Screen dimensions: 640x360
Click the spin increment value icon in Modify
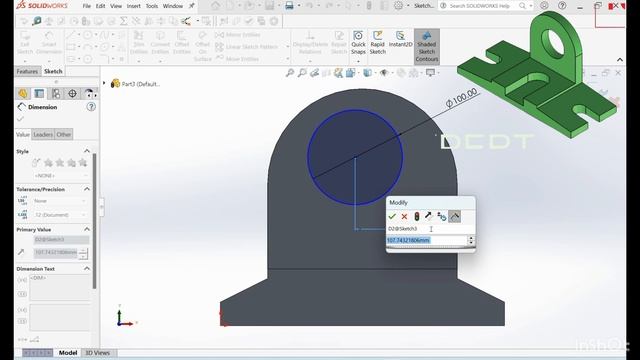[x=442, y=216]
